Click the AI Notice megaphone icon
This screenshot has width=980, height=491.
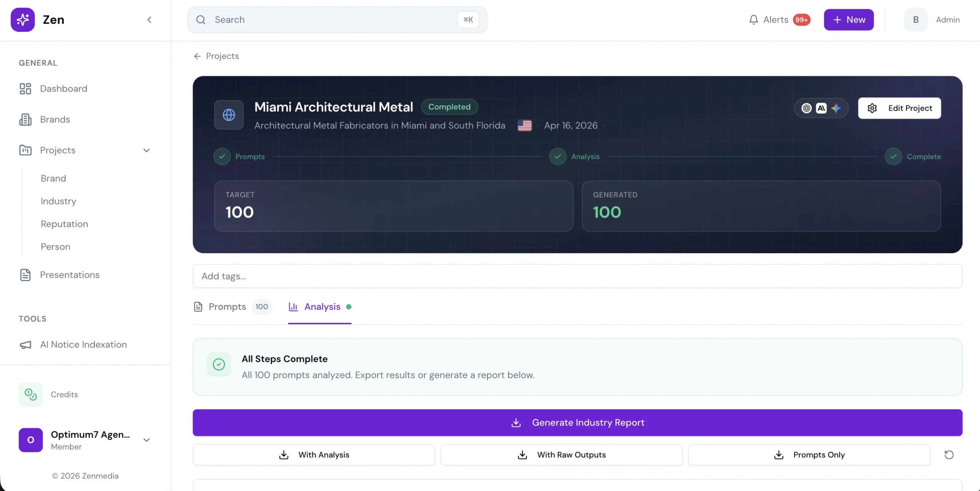(25, 345)
